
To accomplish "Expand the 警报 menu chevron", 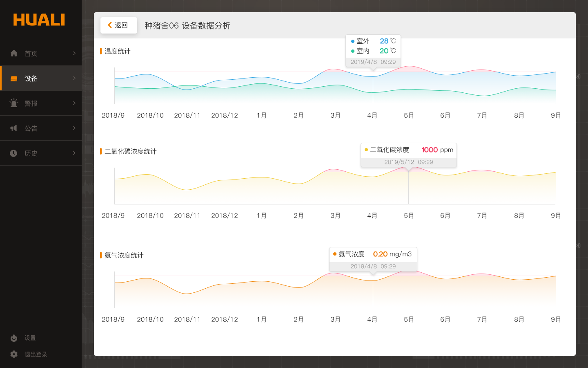I will click(x=74, y=103).
